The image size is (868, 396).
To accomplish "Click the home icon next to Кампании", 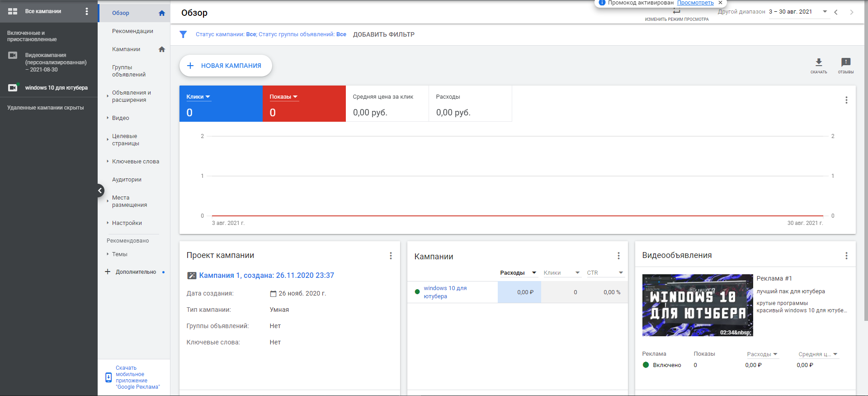I will click(x=162, y=49).
